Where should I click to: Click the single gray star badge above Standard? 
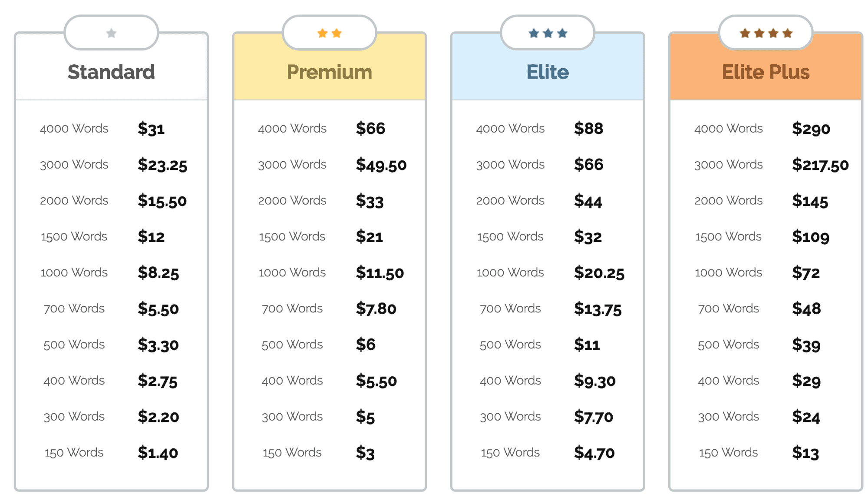[x=111, y=33]
